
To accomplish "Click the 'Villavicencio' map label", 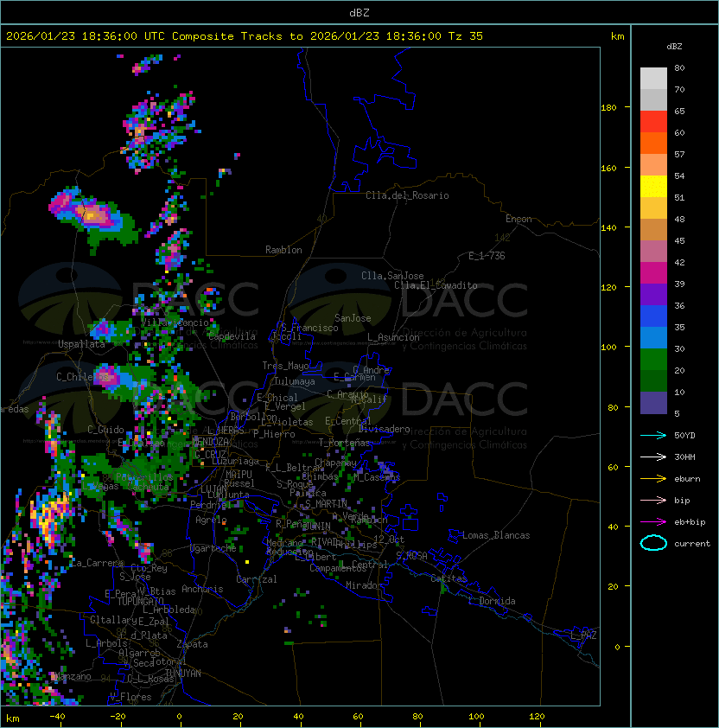I will click(x=175, y=322).
